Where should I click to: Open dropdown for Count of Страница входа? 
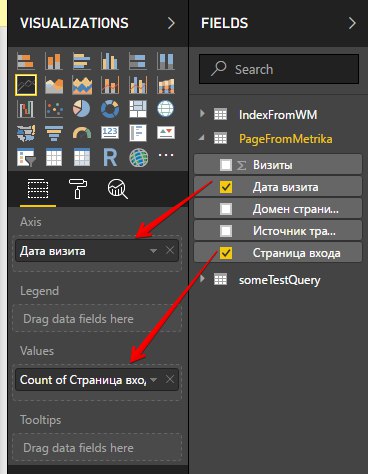[x=153, y=380]
